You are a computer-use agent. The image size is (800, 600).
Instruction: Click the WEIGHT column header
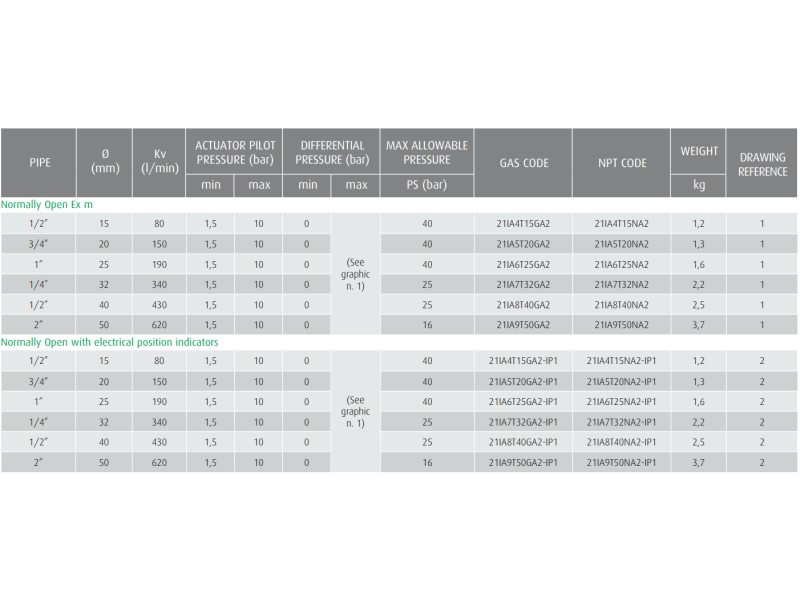699,152
